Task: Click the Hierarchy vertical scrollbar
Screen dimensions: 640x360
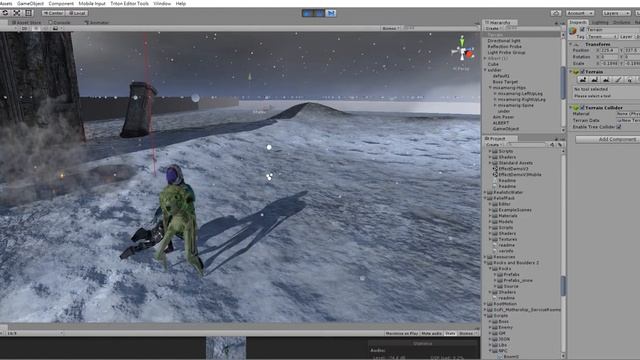Action: 563,84
